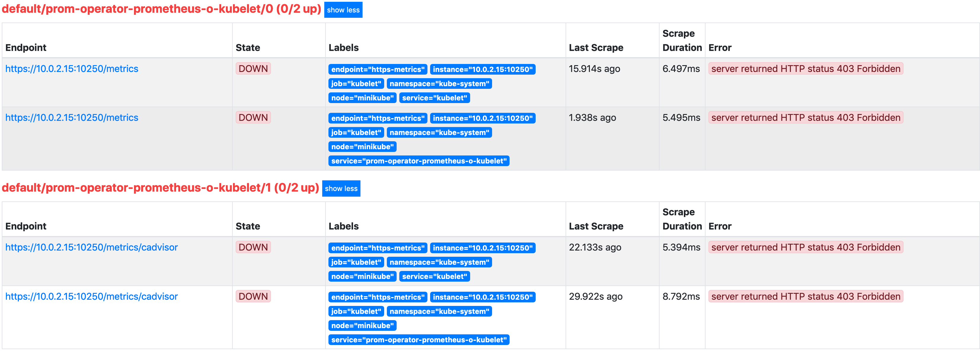Select the service="prom-operator-prometheus-o-kubelet" label in second row
Image resolution: width=980 pixels, height=353 pixels.
pos(419,161)
